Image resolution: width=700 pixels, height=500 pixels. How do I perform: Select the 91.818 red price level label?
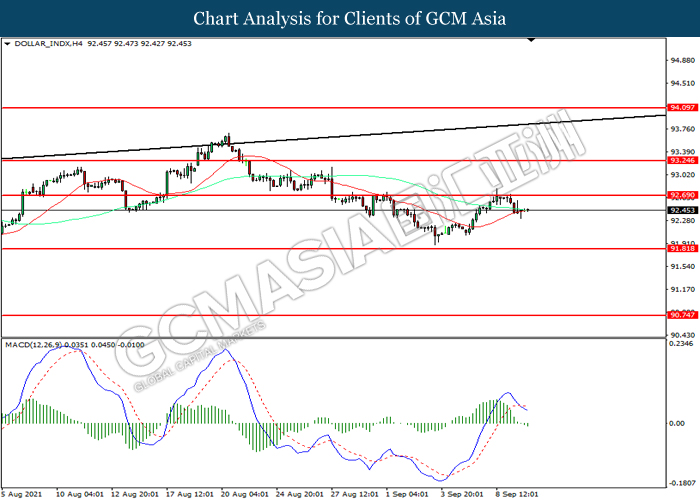682,248
